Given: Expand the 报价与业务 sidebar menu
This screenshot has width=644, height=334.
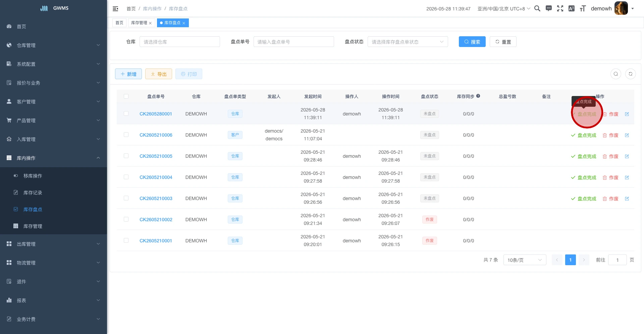Looking at the screenshot, I should [x=53, y=83].
